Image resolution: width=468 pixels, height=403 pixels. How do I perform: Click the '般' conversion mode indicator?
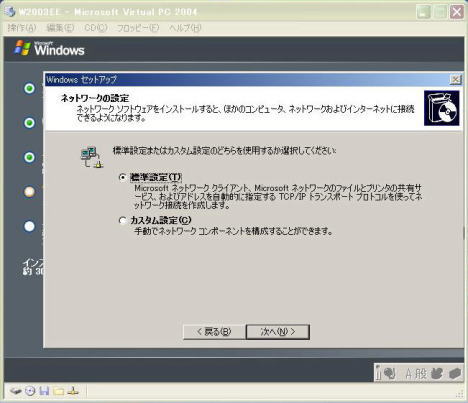(x=421, y=374)
